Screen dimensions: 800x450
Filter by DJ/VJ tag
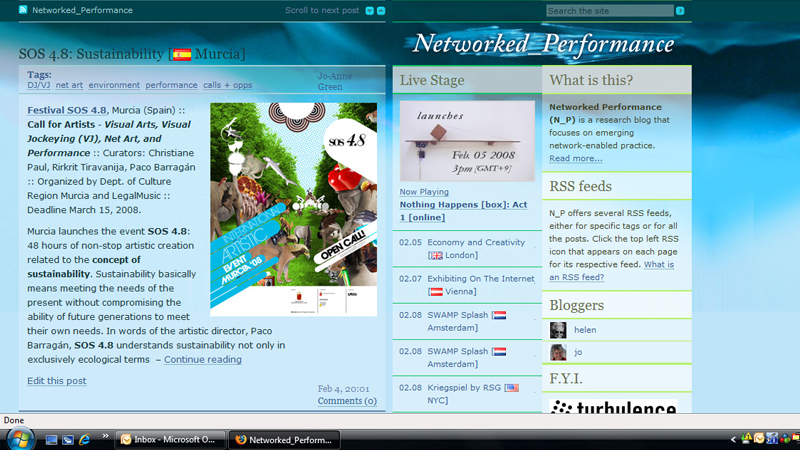(39, 85)
